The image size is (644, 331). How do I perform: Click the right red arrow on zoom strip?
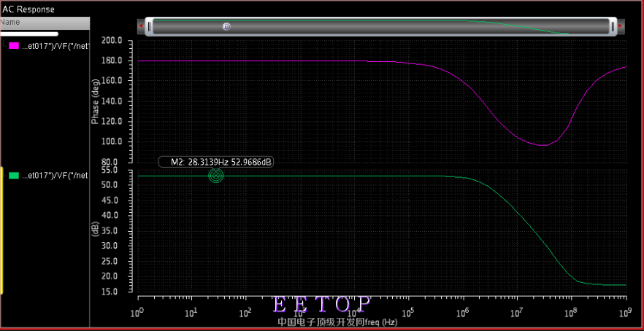[x=621, y=26]
